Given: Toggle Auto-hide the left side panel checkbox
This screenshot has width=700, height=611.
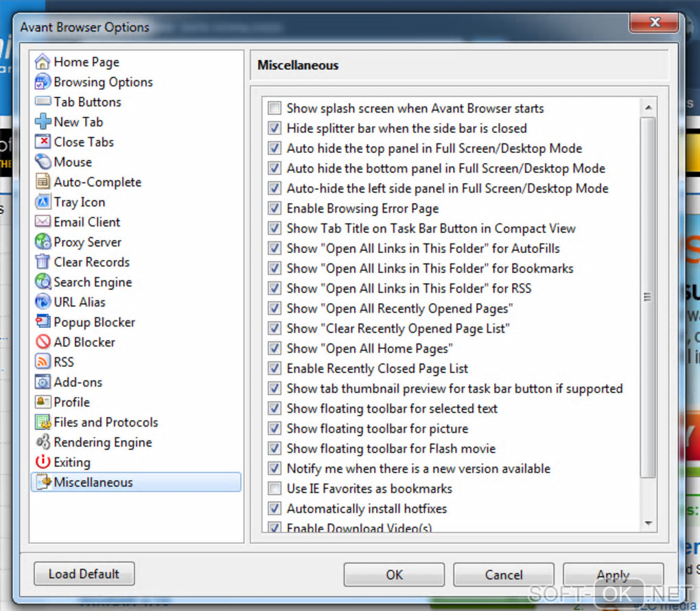Looking at the screenshot, I should click(274, 188).
